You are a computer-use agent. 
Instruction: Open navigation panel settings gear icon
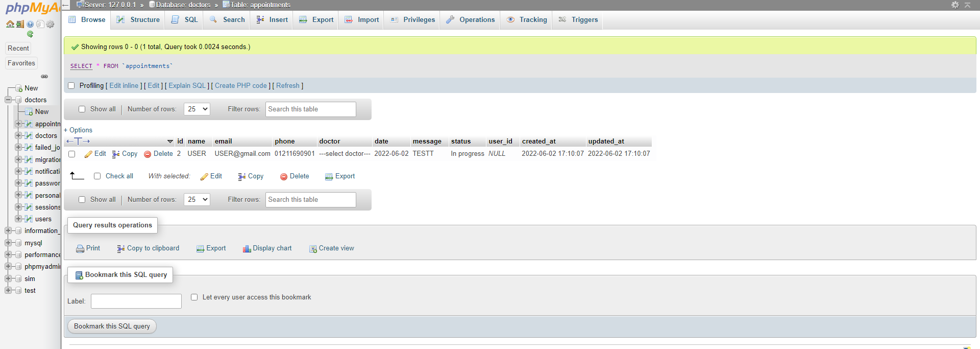pos(50,24)
